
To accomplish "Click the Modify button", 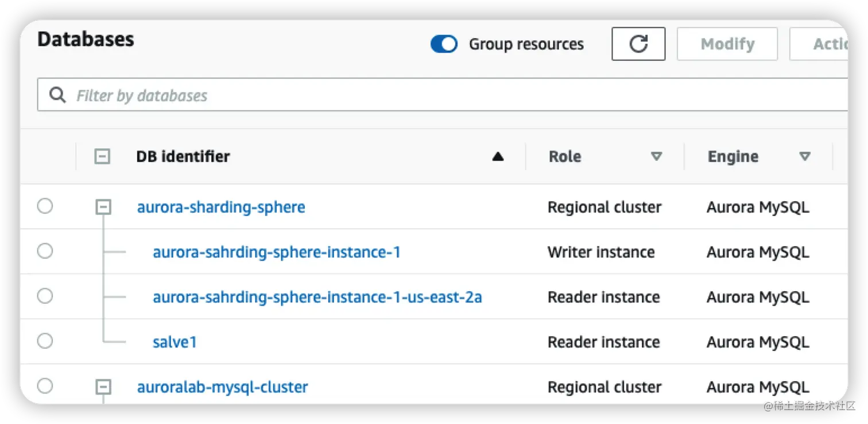I will coord(727,44).
